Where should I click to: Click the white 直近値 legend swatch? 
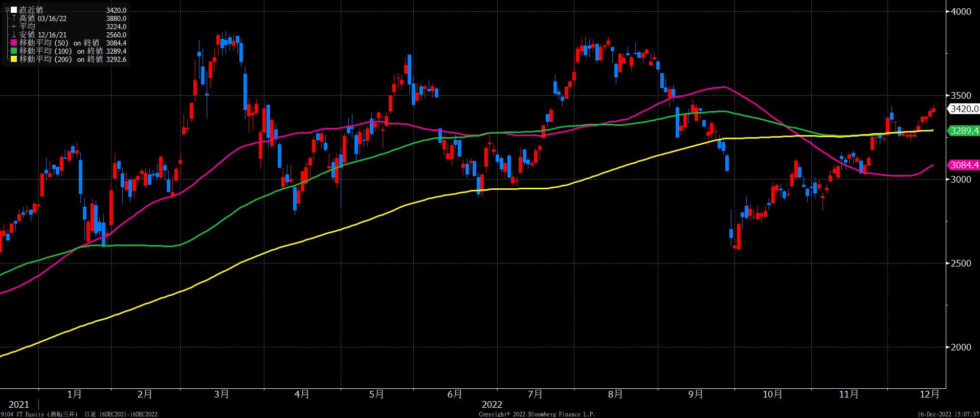pyautogui.click(x=14, y=10)
